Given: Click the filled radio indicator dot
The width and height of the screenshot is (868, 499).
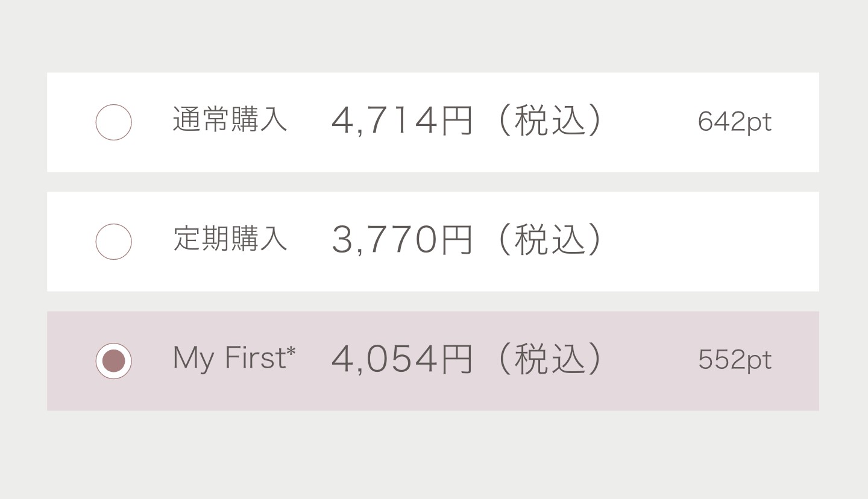Looking at the screenshot, I should [113, 360].
